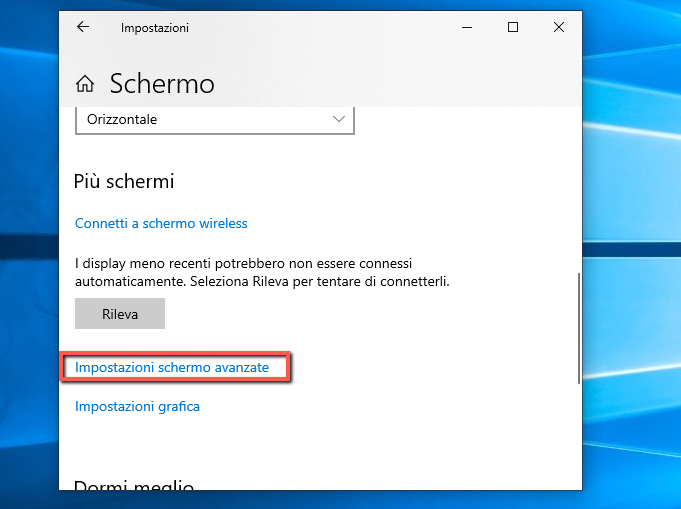Screen dimensions: 681x509
Task: Minimize the Impostazioni window
Action: tap(466, 28)
